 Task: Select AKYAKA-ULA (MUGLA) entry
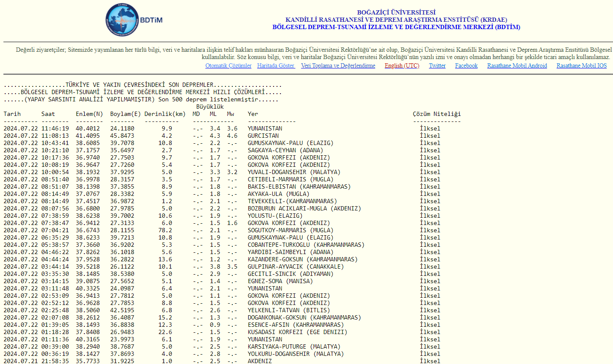(x=279, y=194)
